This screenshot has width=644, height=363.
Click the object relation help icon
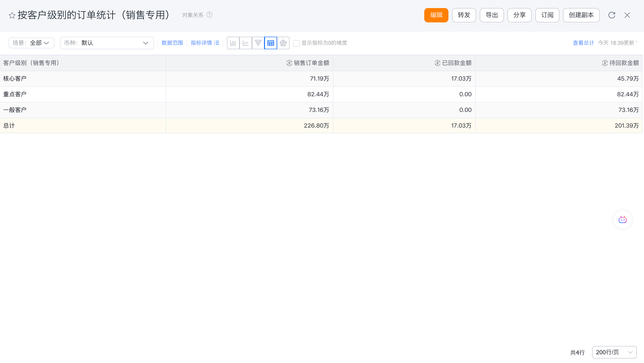click(x=209, y=15)
